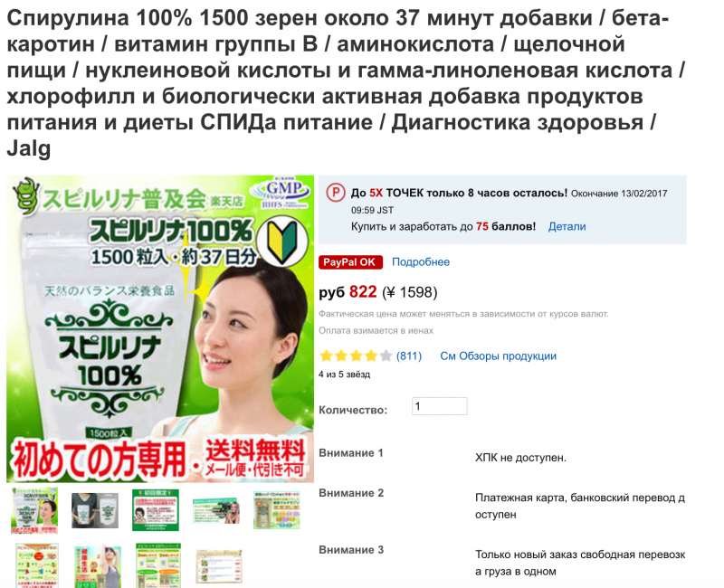Viewport: 724px width, 588px height.
Task: Select first thumbnail with woman and package
Action: tap(34, 510)
